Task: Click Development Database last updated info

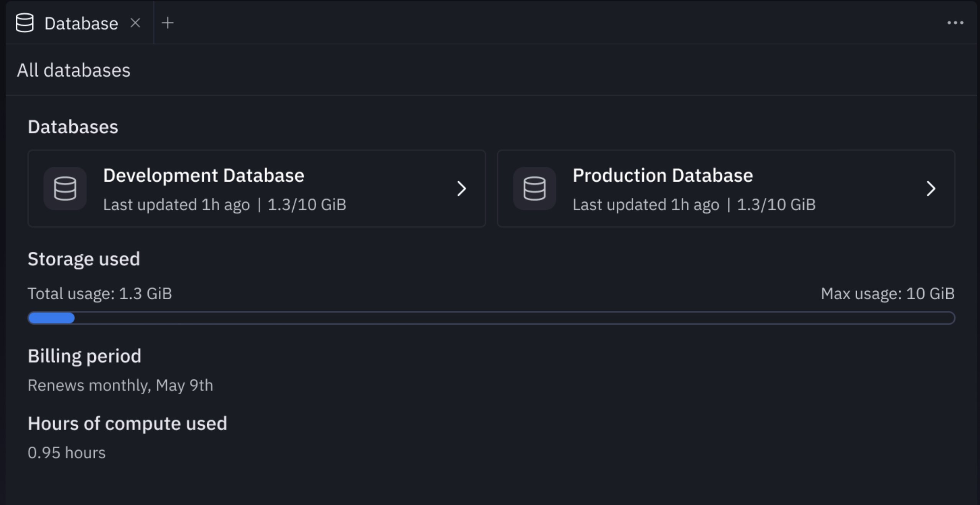Action: coord(225,205)
